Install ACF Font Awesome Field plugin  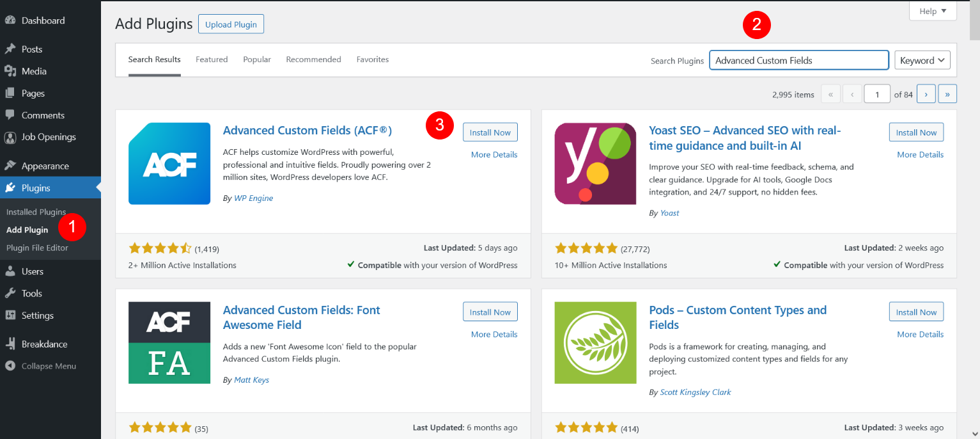tap(490, 312)
